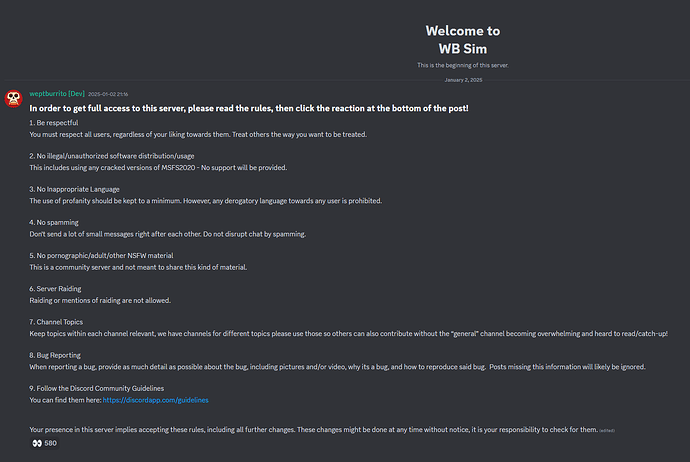Click the 580 reaction count

(51, 443)
